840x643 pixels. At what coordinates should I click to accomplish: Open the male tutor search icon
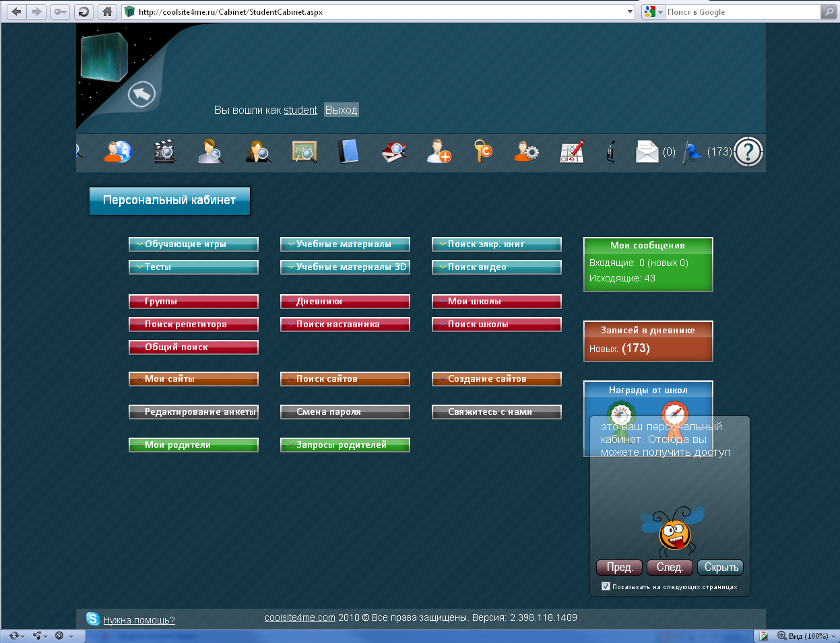click(x=211, y=152)
